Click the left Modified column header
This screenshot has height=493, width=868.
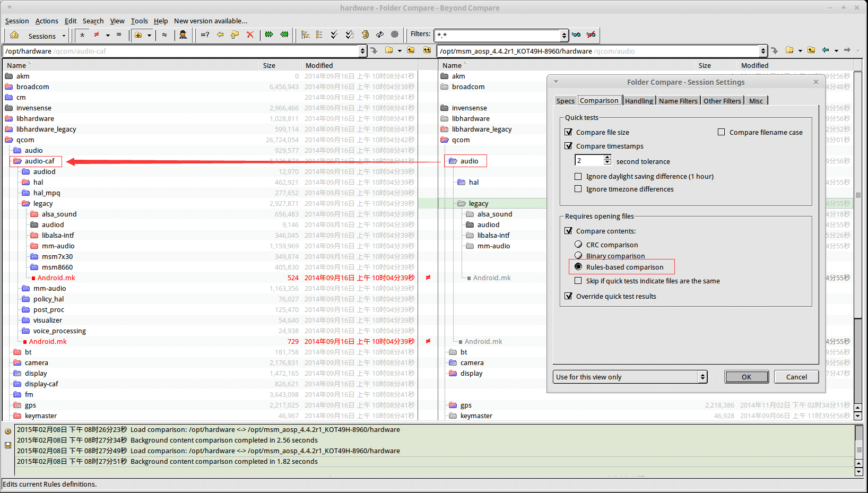pos(360,65)
